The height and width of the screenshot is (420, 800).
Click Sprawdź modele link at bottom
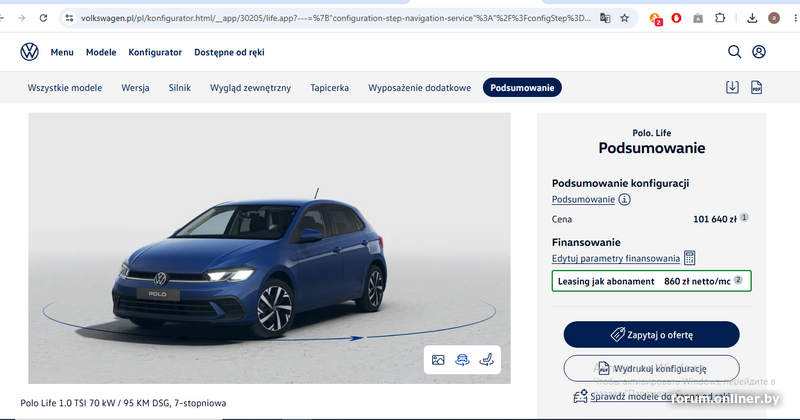661,397
